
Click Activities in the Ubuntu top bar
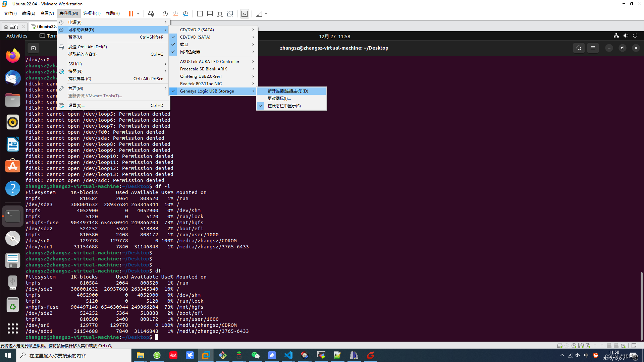pyautogui.click(x=16, y=36)
